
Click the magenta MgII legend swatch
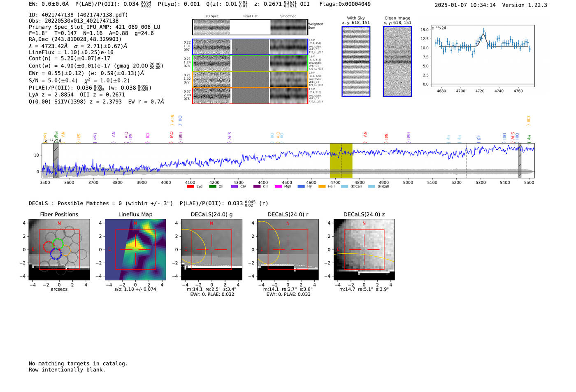[278, 186]
